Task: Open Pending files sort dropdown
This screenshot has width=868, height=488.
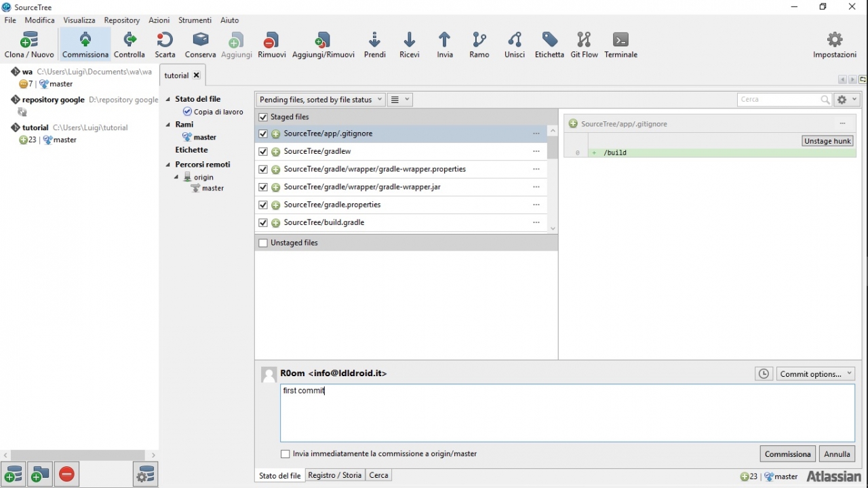Action: tap(321, 100)
